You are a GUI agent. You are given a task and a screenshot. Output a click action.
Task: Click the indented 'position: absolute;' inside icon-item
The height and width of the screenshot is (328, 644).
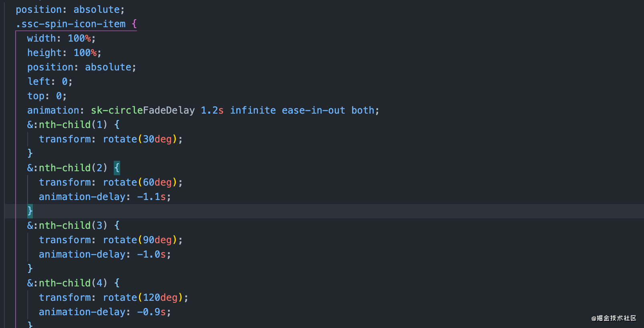pyautogui.click(x=82, y=67)
